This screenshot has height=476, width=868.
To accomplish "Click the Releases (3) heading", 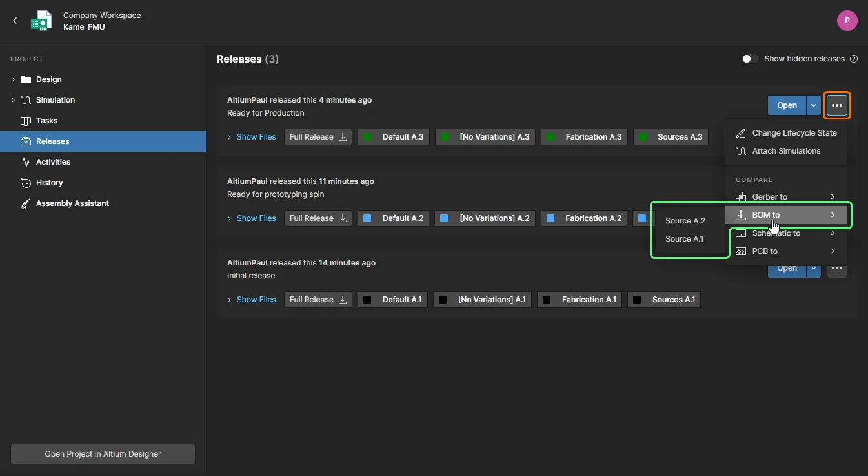I will pyautogui.click(x=248, y=59).
